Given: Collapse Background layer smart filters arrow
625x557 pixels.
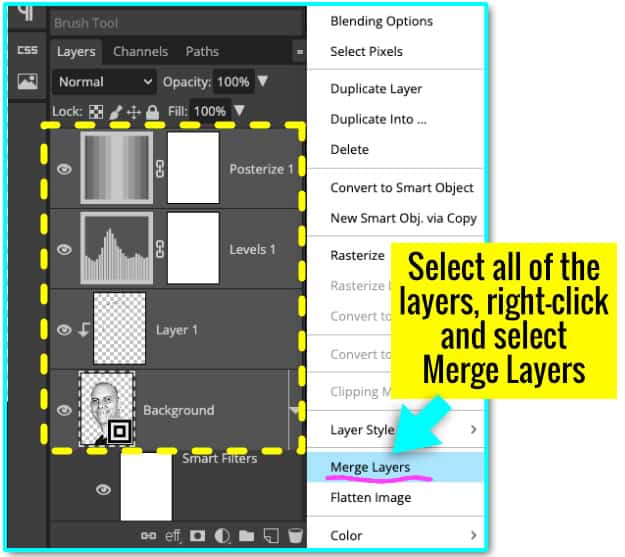Looking at the screenshot, I should pyautogui.click(x=295, y=410).
